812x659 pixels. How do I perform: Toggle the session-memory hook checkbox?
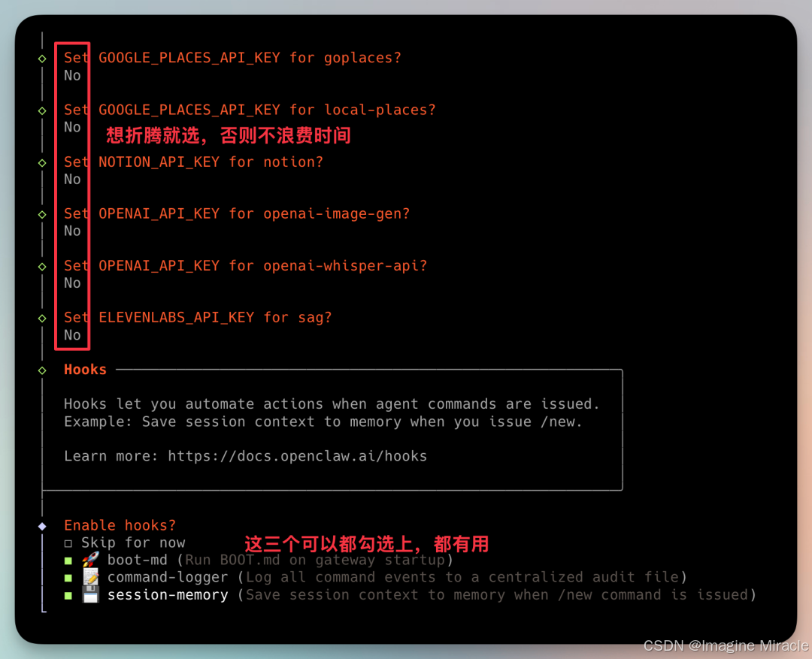68,595
